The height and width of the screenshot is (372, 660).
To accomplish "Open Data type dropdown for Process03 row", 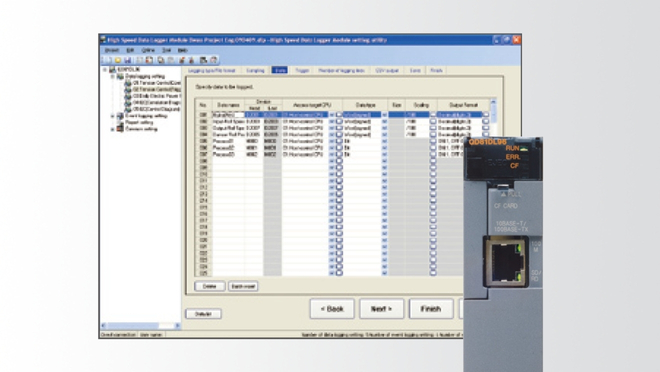I will click(384, 154).
